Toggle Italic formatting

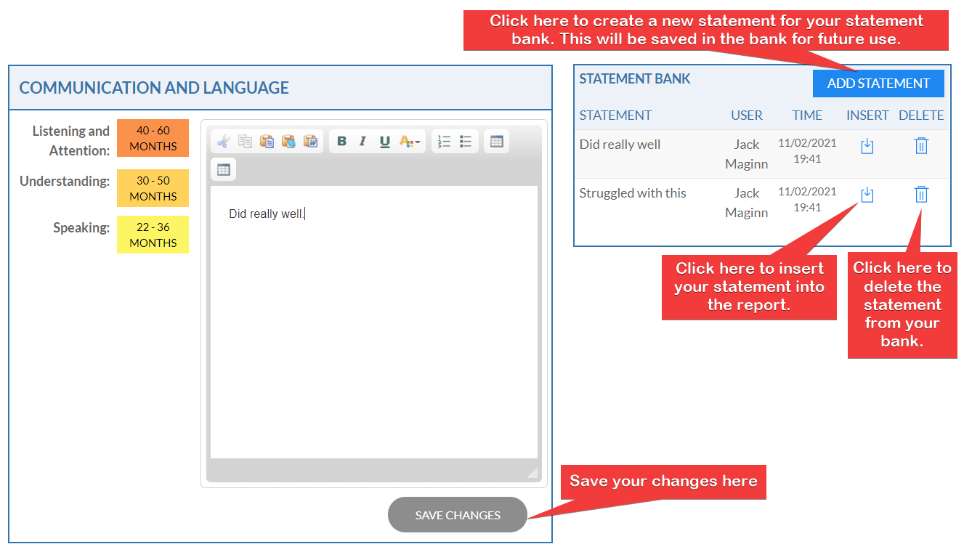[363, 142]
